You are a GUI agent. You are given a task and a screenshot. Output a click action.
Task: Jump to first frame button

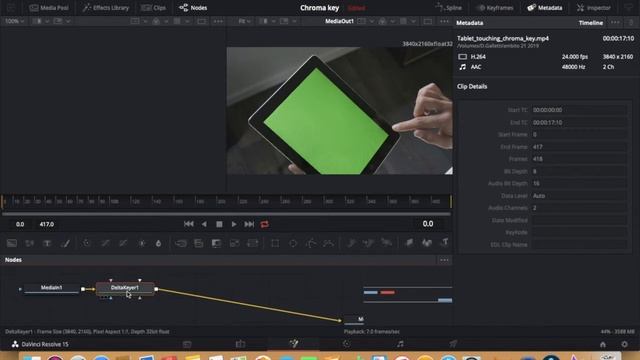(x=189, y=224)
